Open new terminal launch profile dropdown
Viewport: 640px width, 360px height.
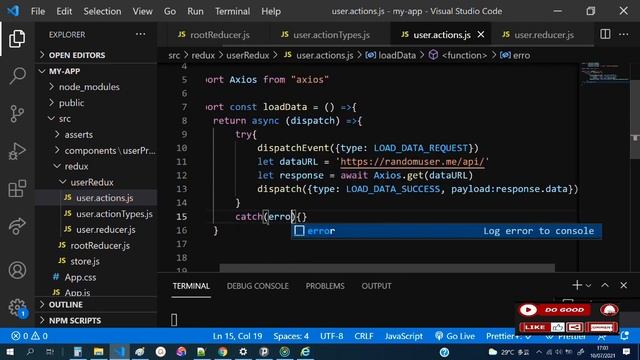coord(588,286)
